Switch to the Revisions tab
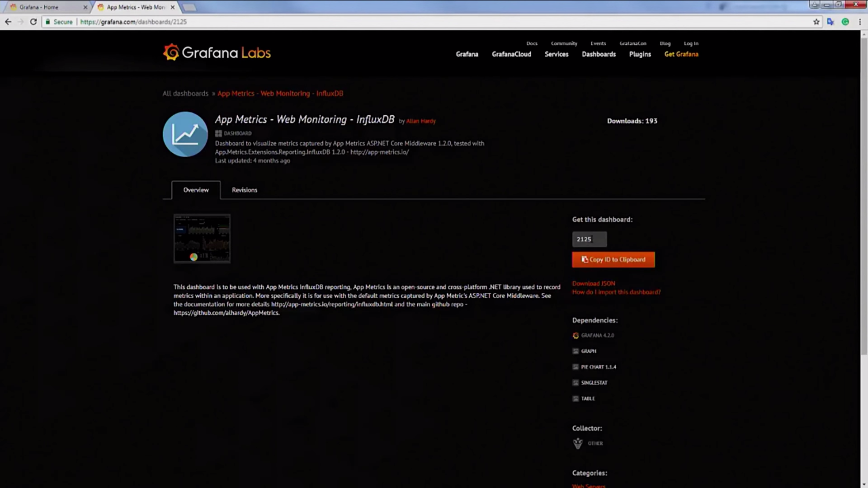Image resolution: width=868 pixels, height=488 pixels. tap(244, 190)
